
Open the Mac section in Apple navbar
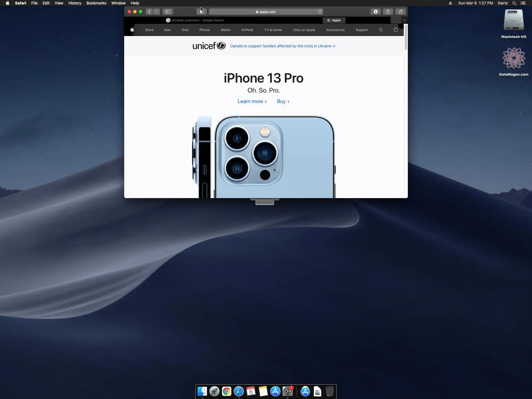(x=167, y=30)
